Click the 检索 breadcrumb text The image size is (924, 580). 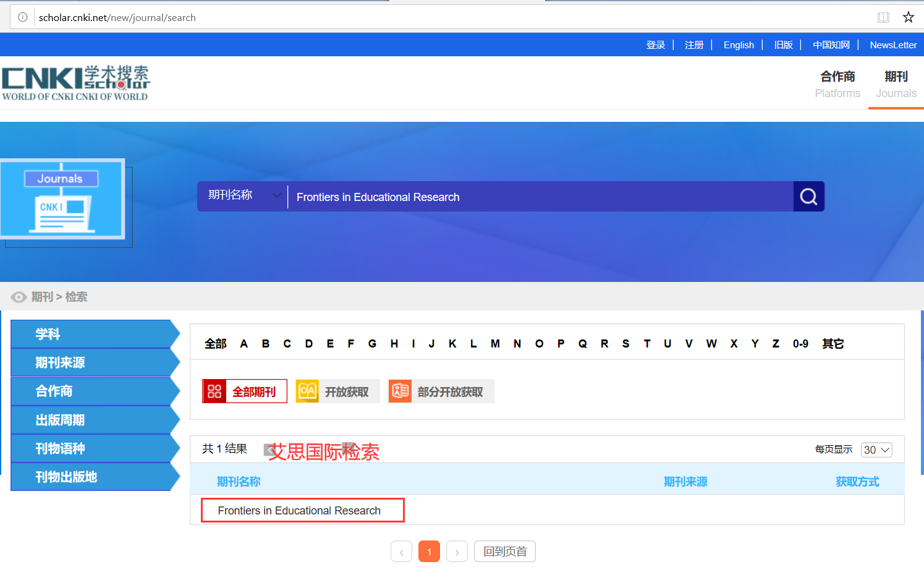[x=76, y=297]
